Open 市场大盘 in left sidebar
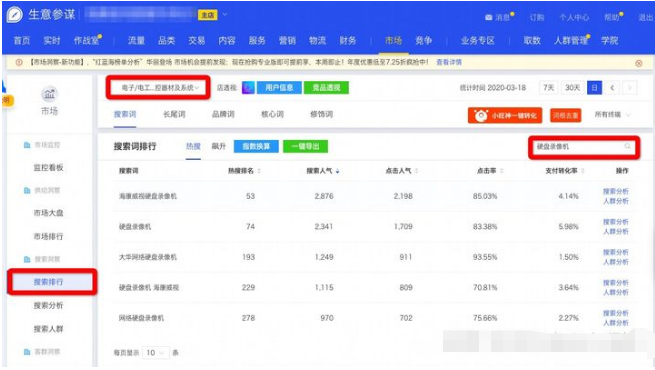 click(x=48, y=213)
